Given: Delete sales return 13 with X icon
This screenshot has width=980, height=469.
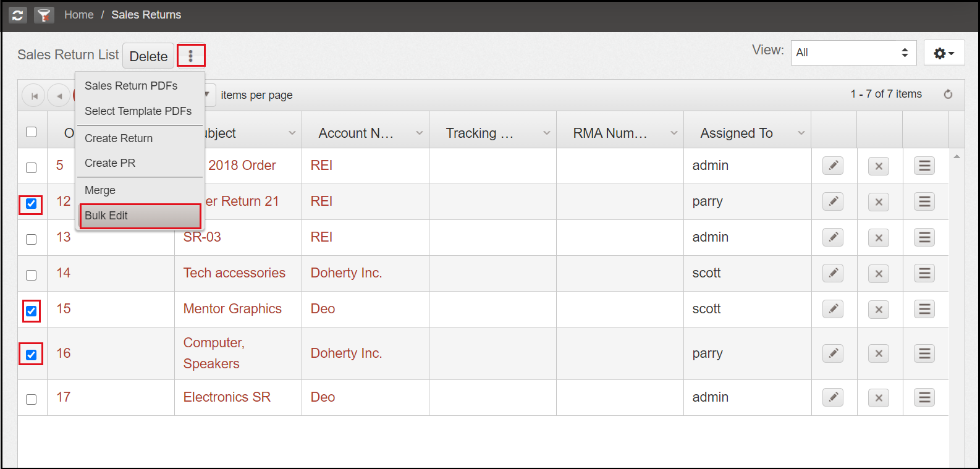Looking at the screenshot, I should pyautogui.click(x=879, y=238).
